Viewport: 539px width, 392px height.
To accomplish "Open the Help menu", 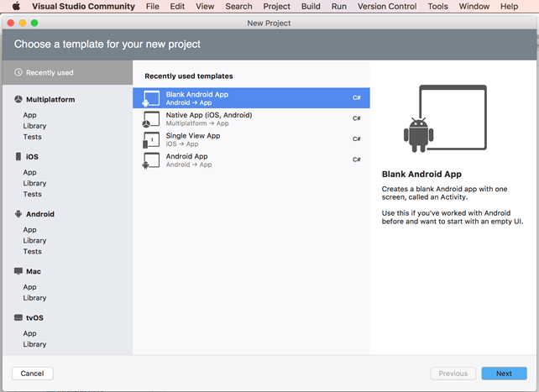I will click(509, 6).
